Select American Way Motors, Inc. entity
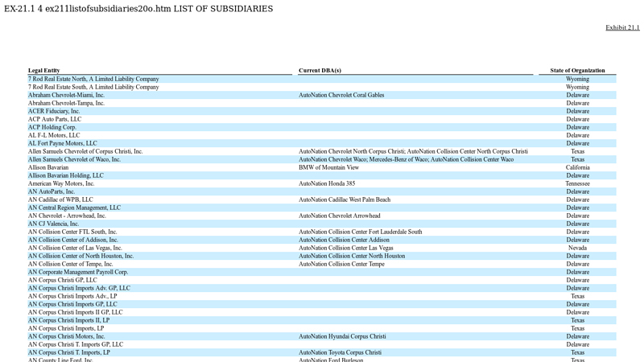Viewport: 644px width, 362px height. point(61,183)
